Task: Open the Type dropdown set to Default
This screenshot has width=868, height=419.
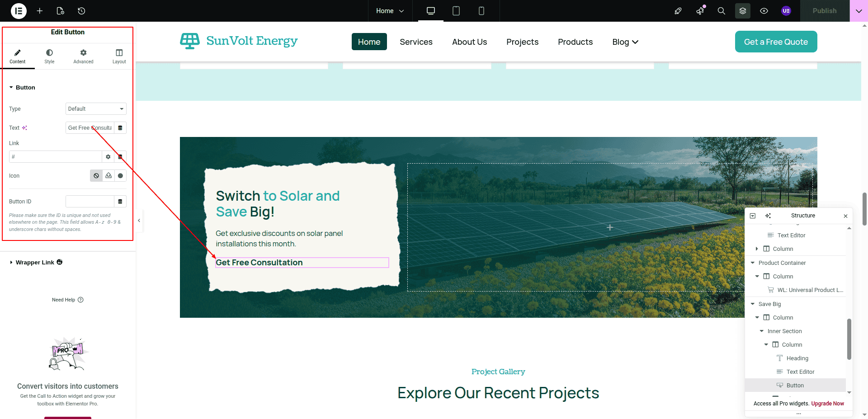Action: click(96, 109)
